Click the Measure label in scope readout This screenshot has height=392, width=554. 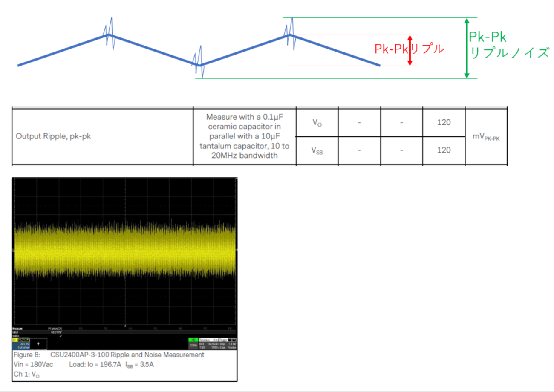click(x=18, y=329)
